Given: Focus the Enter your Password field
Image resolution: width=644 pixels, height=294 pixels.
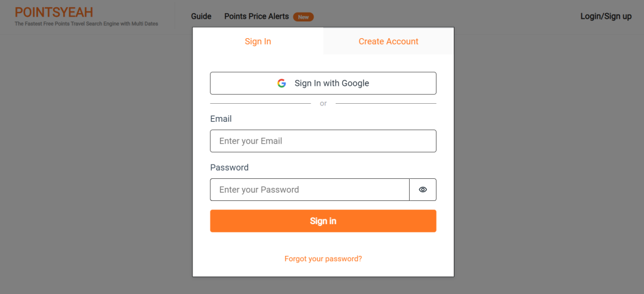Looking at the screenshot, I should click(309, 190).
